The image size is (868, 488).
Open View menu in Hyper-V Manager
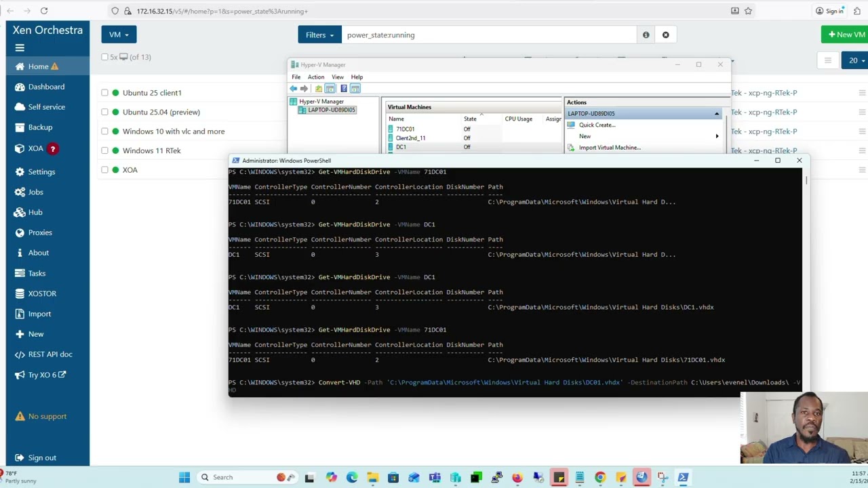338,77
